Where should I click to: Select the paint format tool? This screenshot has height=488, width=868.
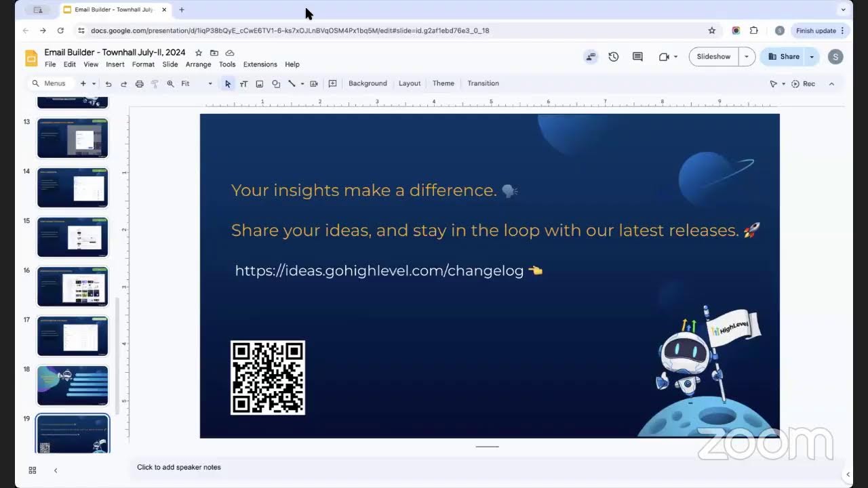(x=155, y=84)
